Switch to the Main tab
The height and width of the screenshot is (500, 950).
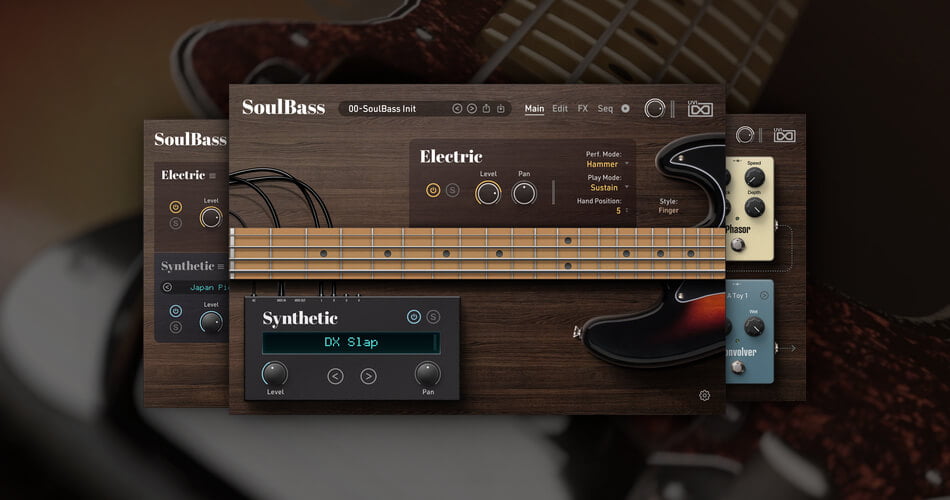(534, 108)
